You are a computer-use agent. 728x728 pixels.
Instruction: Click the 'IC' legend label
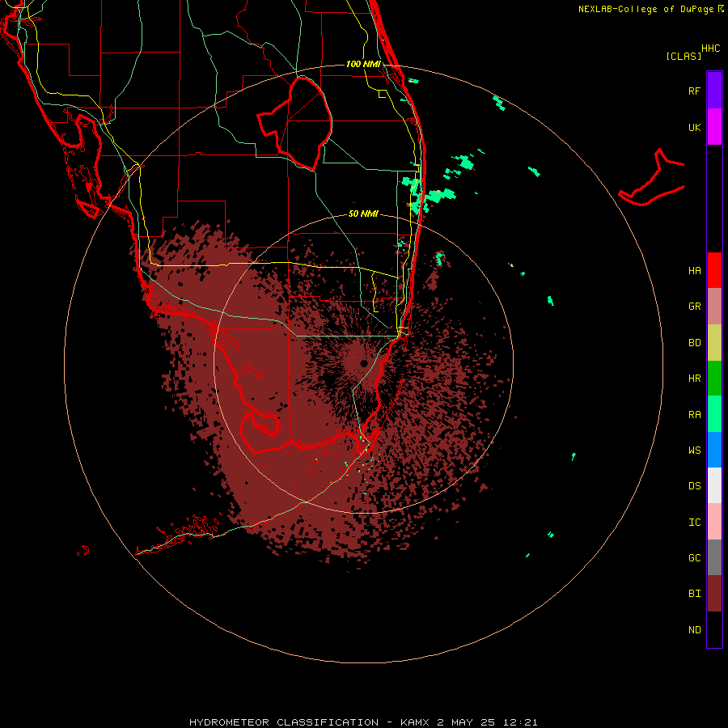[694, 522]
